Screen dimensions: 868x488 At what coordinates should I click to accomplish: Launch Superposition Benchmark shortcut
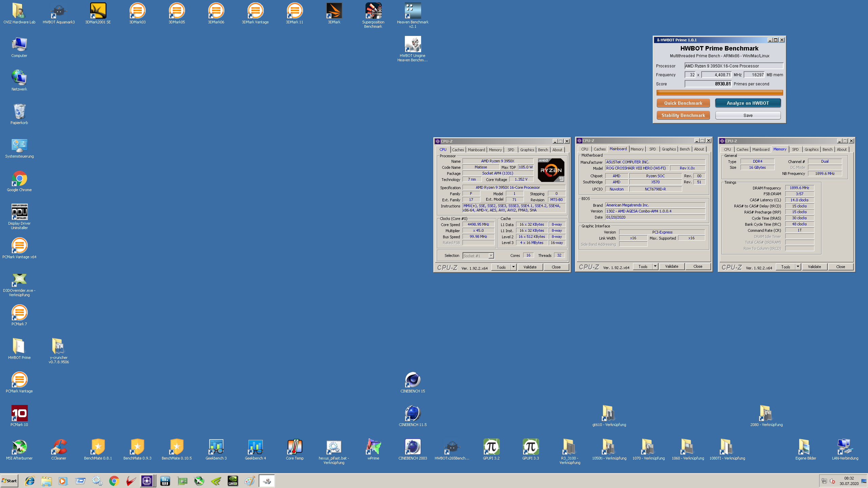[373, 15]
